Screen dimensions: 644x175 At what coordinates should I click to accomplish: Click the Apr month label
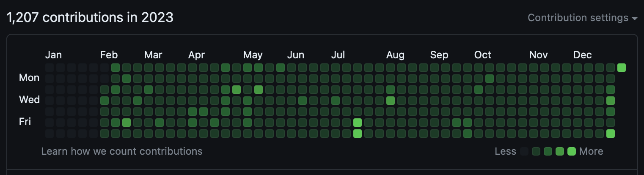pos(197,55)
